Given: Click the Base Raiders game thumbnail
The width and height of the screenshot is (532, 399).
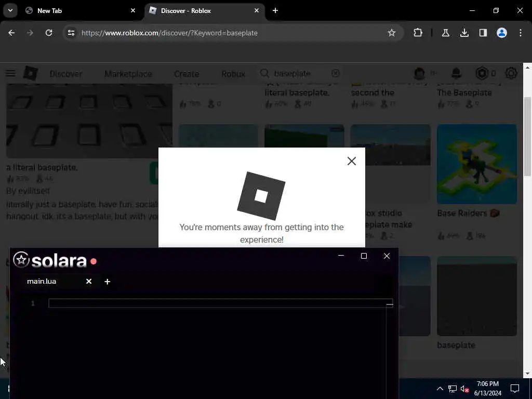Looking at the screenshot, I should coord(477,164).
